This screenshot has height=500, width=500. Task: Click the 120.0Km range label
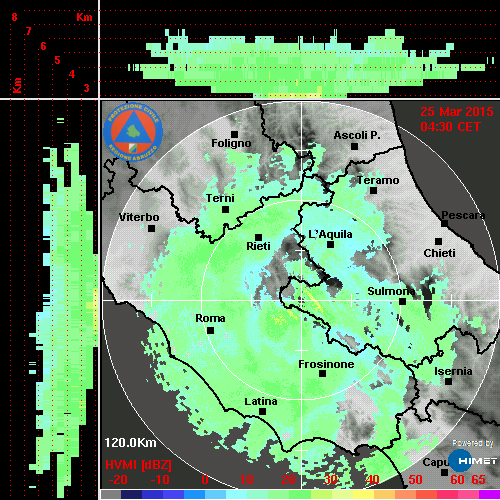(130, 443)
